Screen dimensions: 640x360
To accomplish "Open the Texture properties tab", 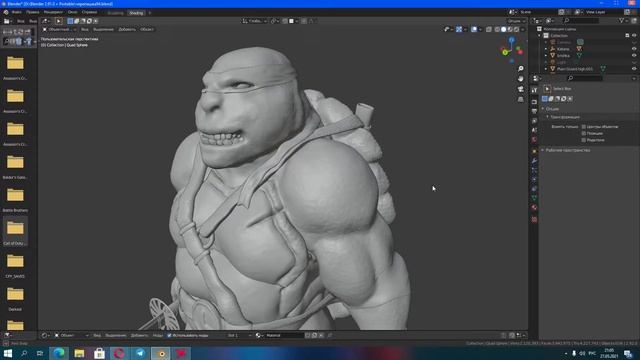I will coord(534,219).
